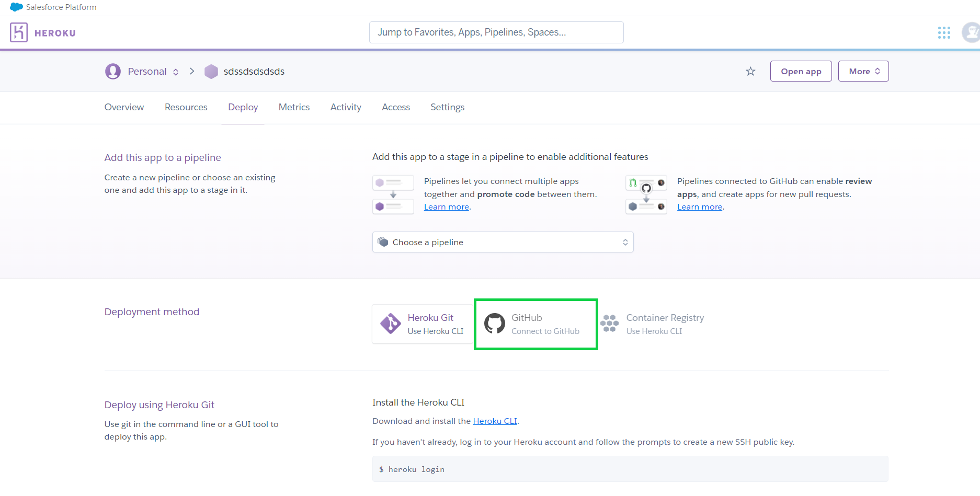Open the Settings tab
The height and width of the screenshot is (496, 980).
[448, 107]
